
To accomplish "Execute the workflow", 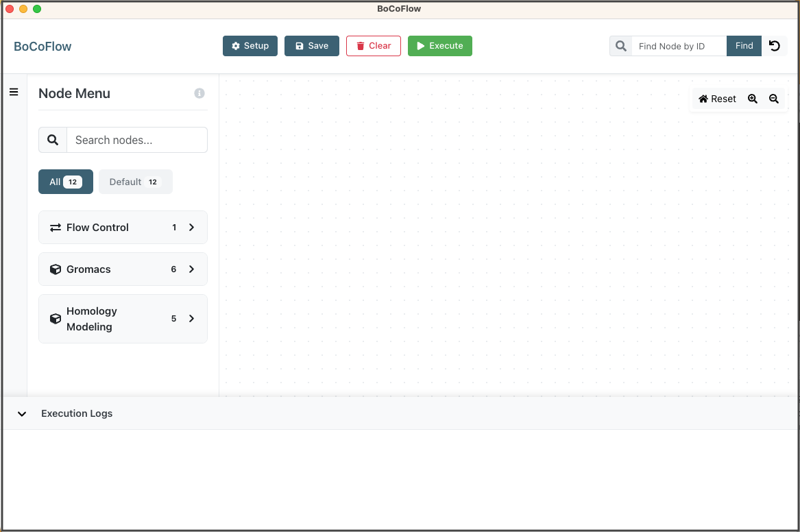I will (440, 46).
